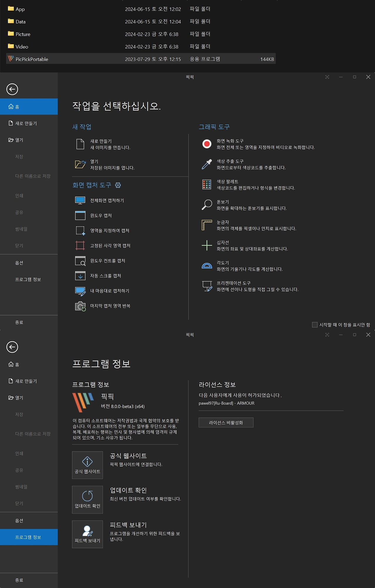Open 열기 in upper sidebar
Screen dimensions: 375x588
tap(29, 140)
